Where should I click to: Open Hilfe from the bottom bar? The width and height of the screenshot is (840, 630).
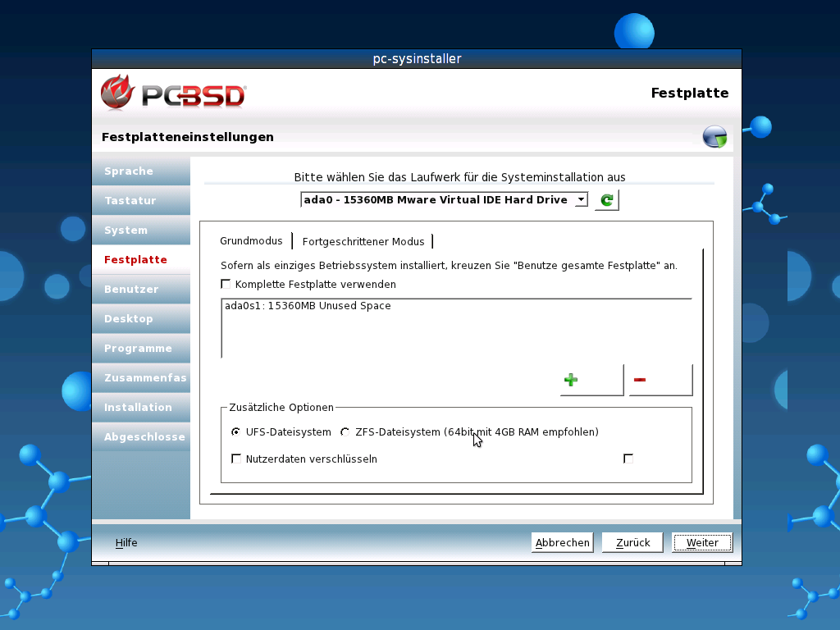[x=126, y=542]
